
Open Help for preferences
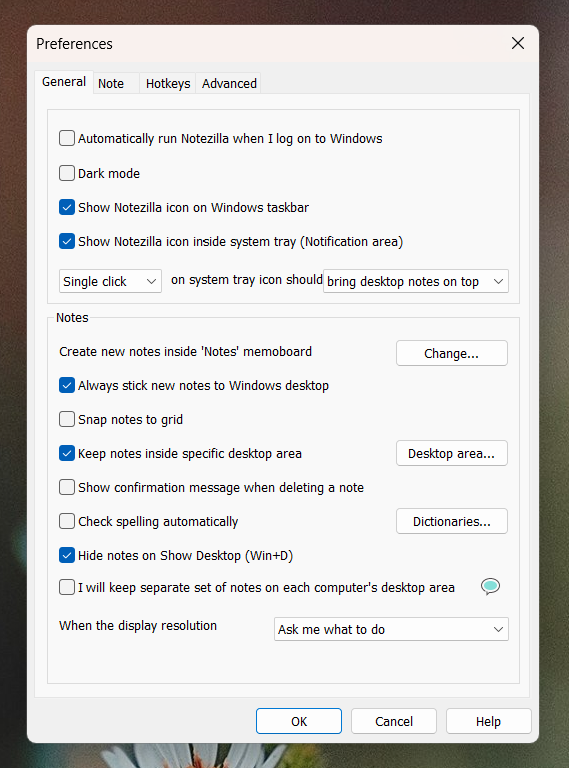coord(488,721)
